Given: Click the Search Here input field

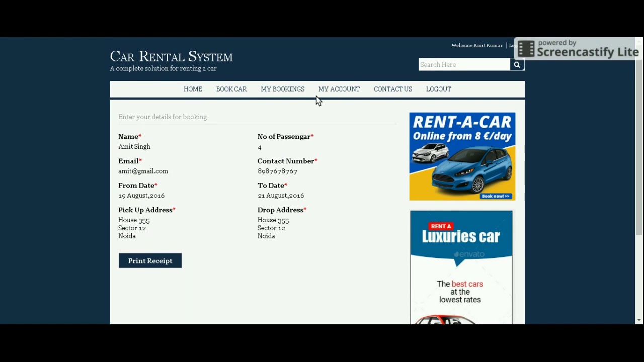Looking at the screenshot, I should 464,64.
